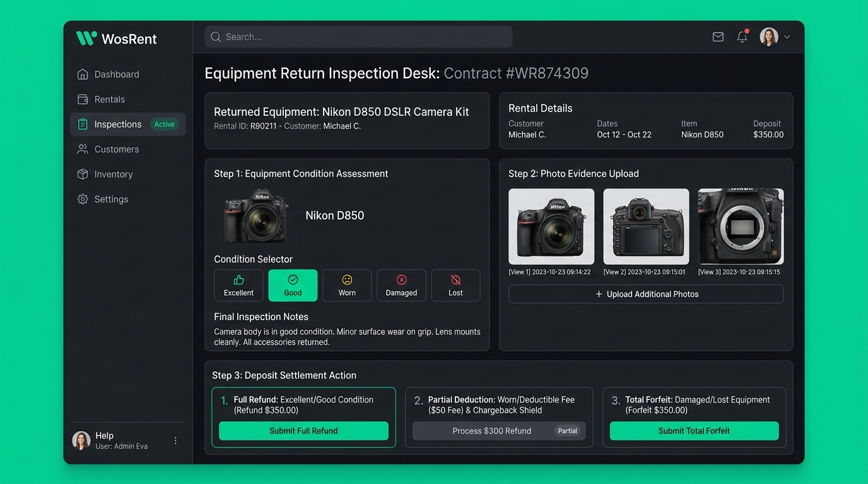Set condition to Lost

tap(455, 285)
